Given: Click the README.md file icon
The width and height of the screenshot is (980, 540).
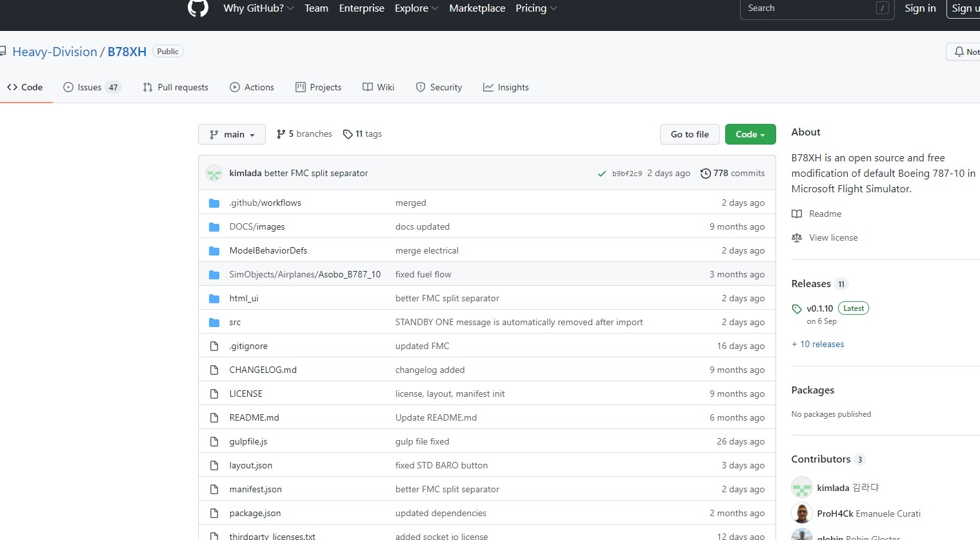Looking at the screenshot, I should (214, 418).
